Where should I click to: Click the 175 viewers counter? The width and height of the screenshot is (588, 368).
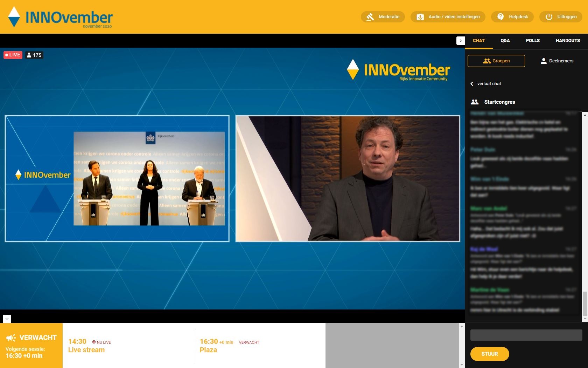click(x=34, y=55)
